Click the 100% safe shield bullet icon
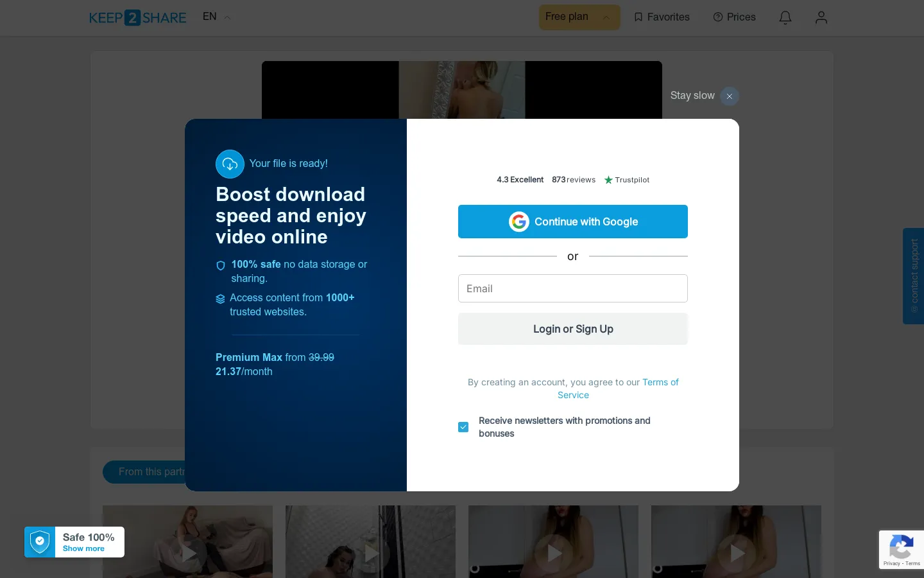Screen dimensions: 924x578 (221, 265)
